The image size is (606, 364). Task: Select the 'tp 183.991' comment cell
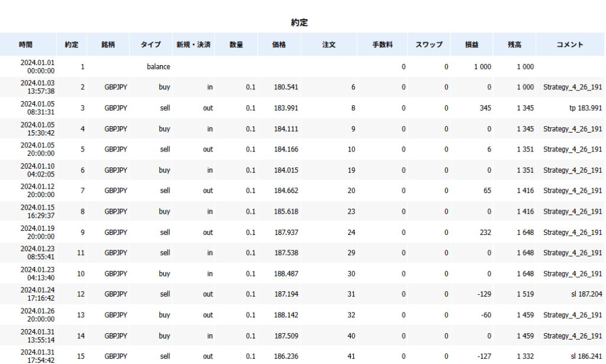click(582, 108)
